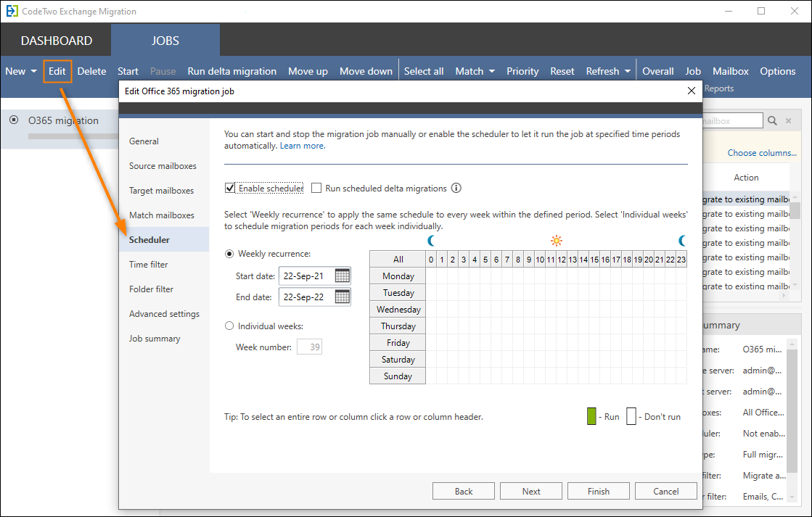812x517 pixels.
Task: Click Run delta migration
Action: (x=232, y=71)
